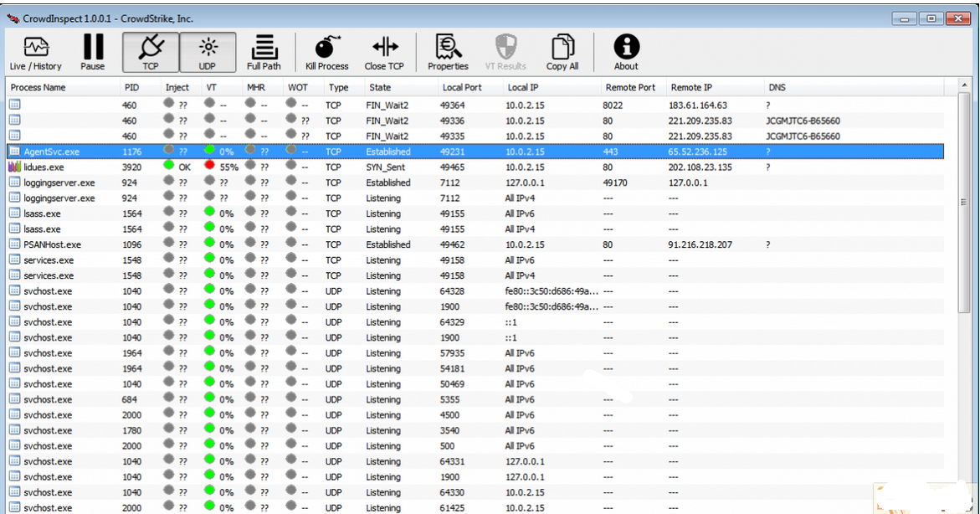
Task: Click Remote IP 183.61.164.63
Action: [697, 105]
